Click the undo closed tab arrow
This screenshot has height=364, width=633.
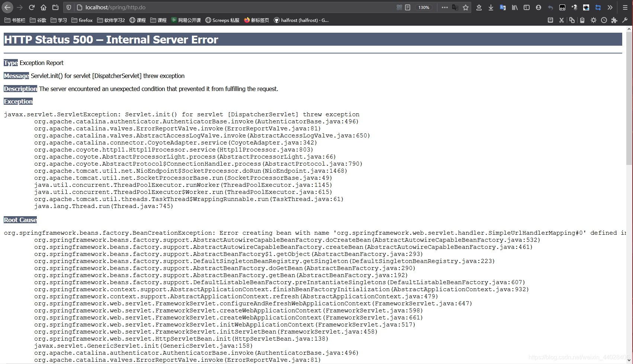550,7
